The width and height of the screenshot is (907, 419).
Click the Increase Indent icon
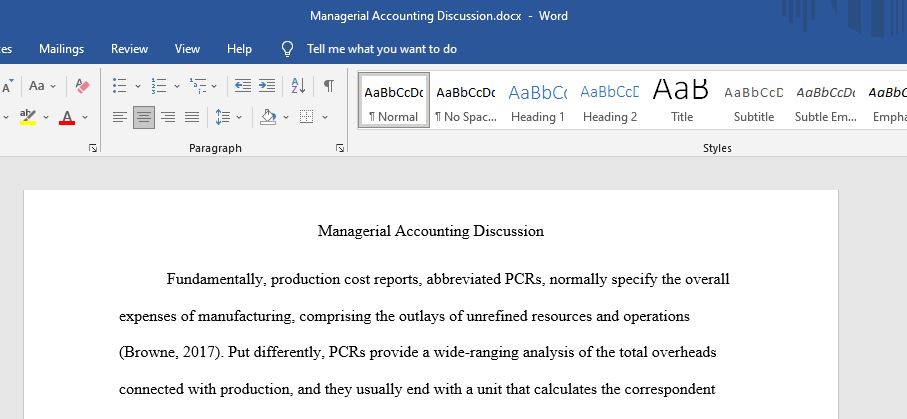click(x=267, y=86)
